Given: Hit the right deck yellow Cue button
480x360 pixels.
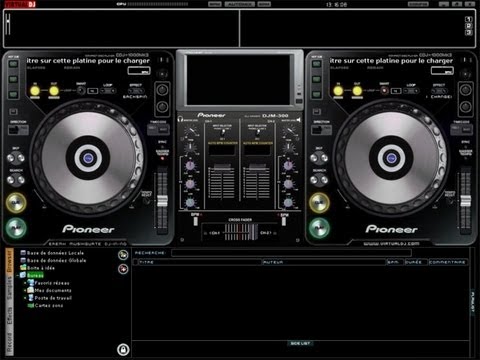Looking at the screenshot, I should (x=319, y=203).
